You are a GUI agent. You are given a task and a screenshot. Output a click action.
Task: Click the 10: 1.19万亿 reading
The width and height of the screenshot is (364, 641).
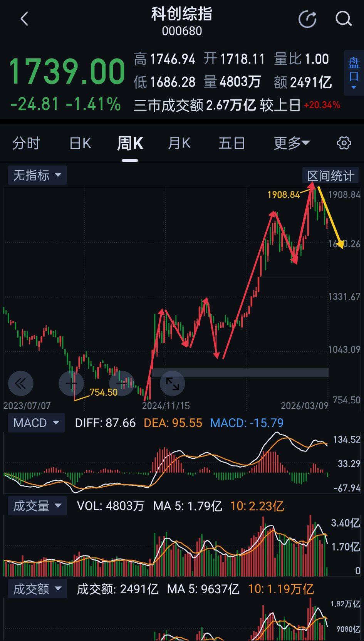coord(281,589)
